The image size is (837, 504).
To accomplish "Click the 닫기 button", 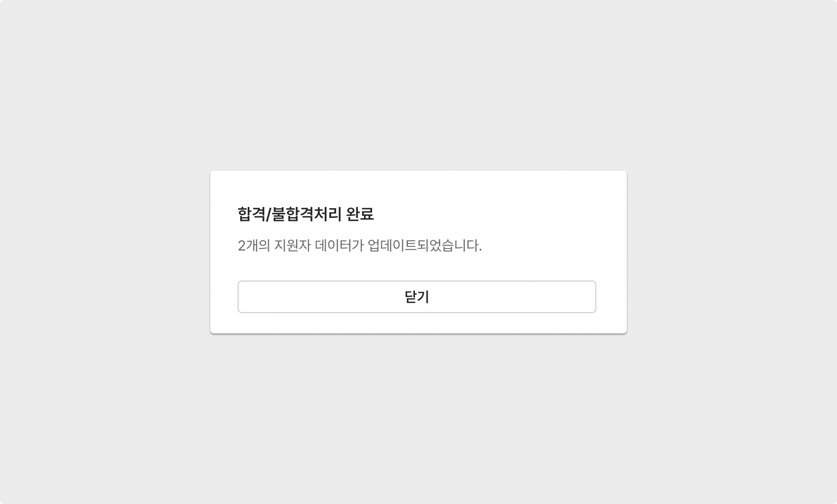I will [x=417, y=297].
